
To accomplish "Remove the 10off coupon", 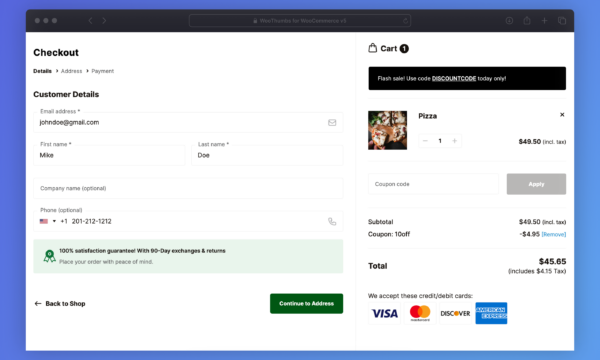I will click(554, 234).
